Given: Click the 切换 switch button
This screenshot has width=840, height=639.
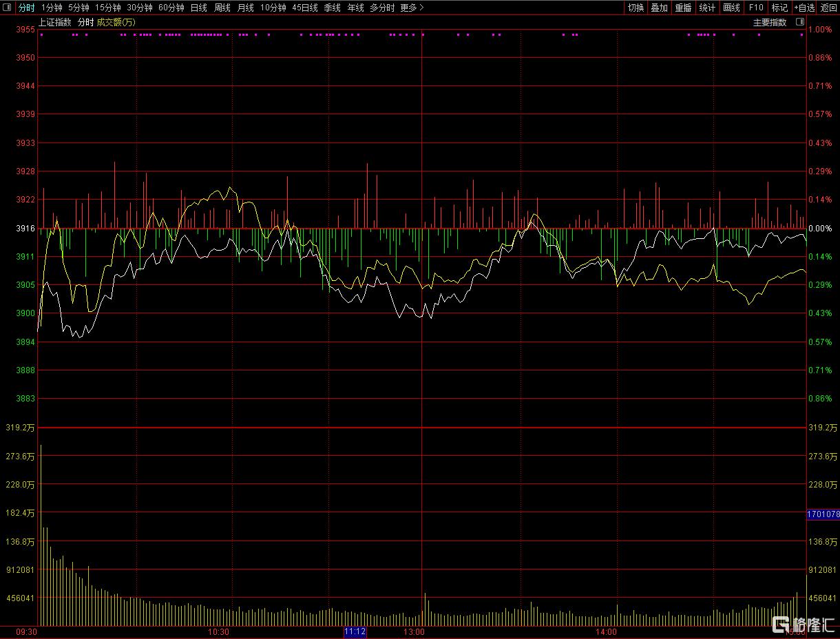Looking at the screenshot, I should [x=636, y=8].
